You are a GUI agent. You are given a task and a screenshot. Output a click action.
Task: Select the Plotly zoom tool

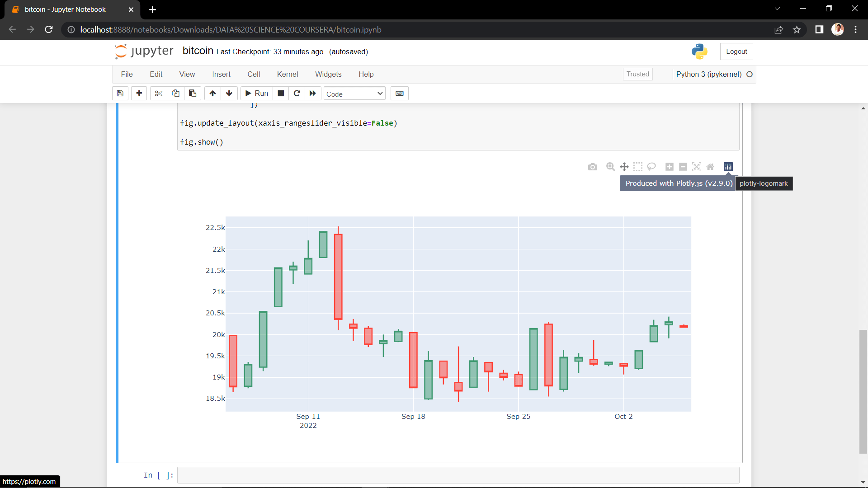[610, 167]
